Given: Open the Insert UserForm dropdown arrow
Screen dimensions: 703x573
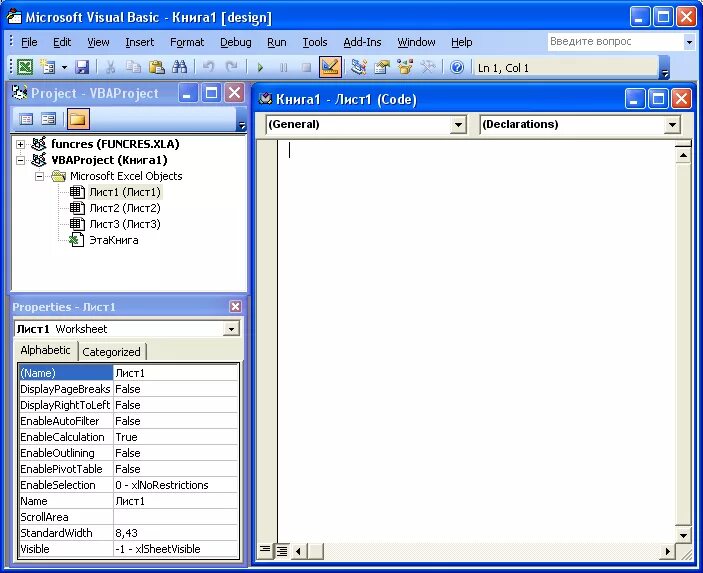Looking at the screenshot, I should click(x=64, y=67).
